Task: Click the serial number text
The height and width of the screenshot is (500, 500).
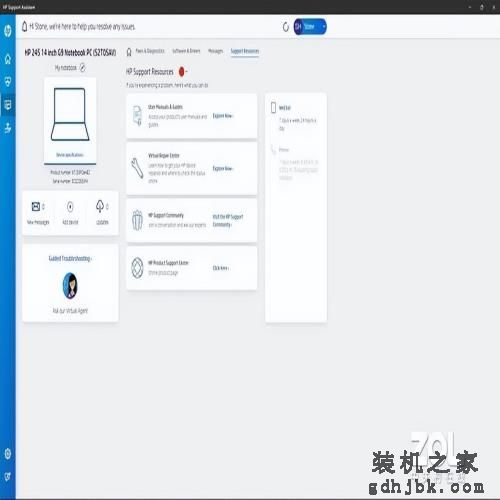Action: click(70, 181)
